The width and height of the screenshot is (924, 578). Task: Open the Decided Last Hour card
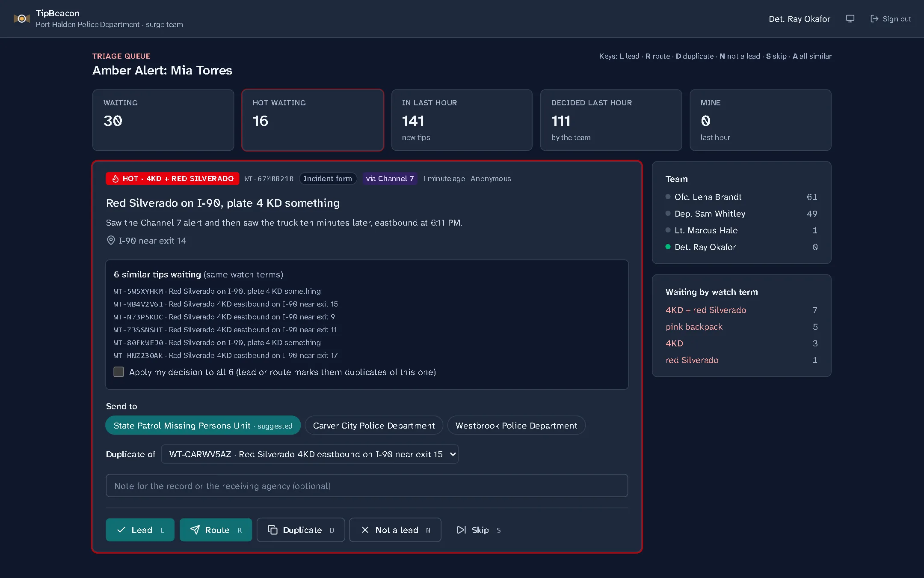click(x=611, y=120)
